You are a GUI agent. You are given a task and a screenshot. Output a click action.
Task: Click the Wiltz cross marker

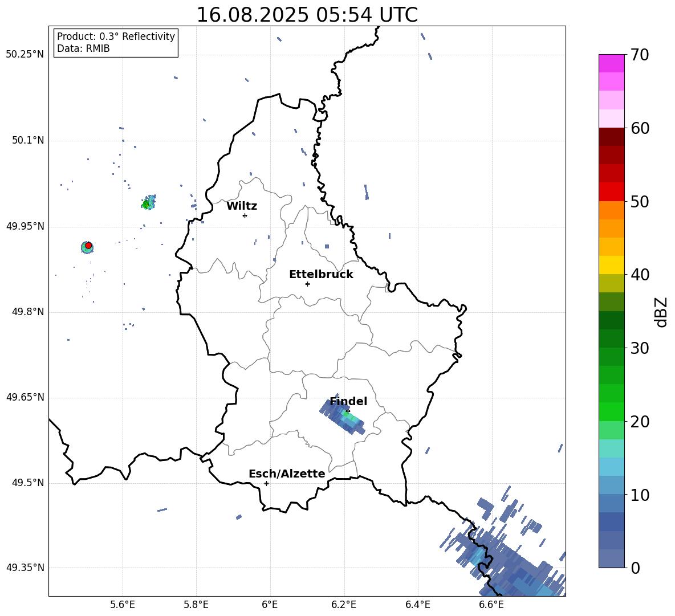(245, 215)
